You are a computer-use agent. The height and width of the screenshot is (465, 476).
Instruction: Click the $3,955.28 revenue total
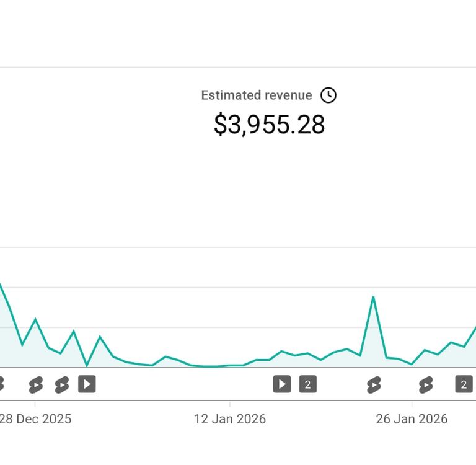tap(269, 125)
